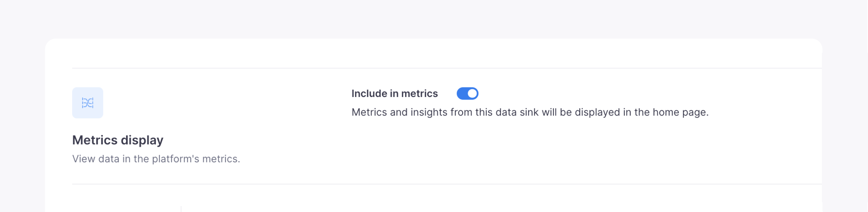
Task: Click the horizontal divider below Metrics display
Action: click(447, 184)
